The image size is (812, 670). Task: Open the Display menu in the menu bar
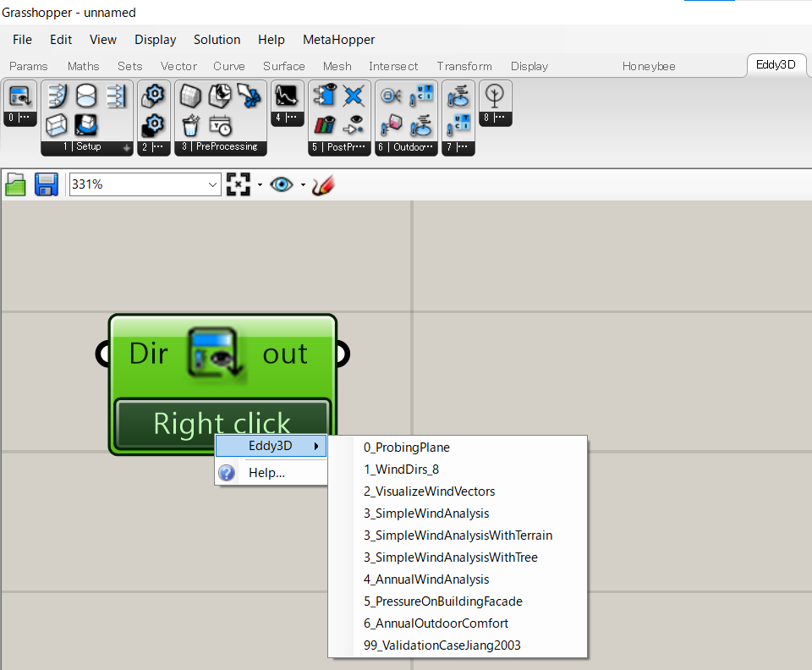click(156, 40)
